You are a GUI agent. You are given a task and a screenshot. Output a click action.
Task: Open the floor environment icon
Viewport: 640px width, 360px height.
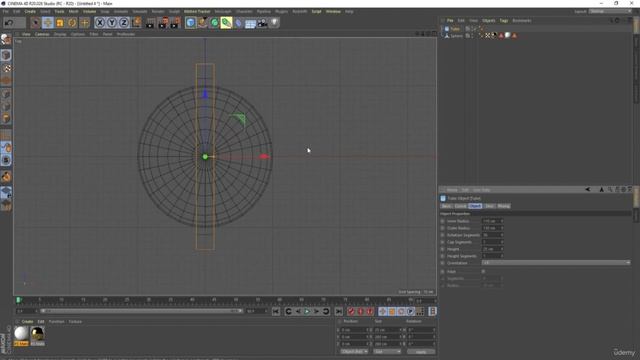[250, 23]
